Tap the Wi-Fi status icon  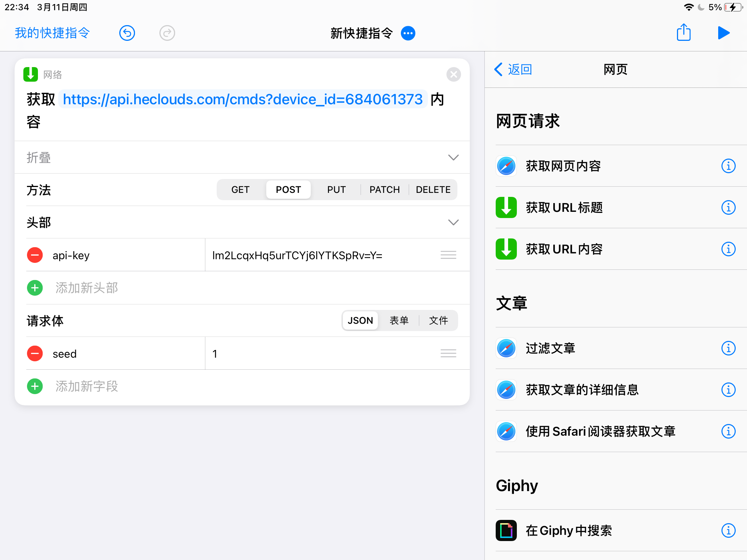(688, 7)
